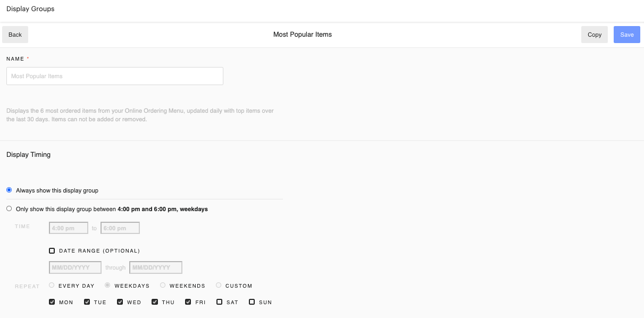Choose the Every Day repeat option
644x318 pixels.
pyautogui.click(x=52, y=285)
